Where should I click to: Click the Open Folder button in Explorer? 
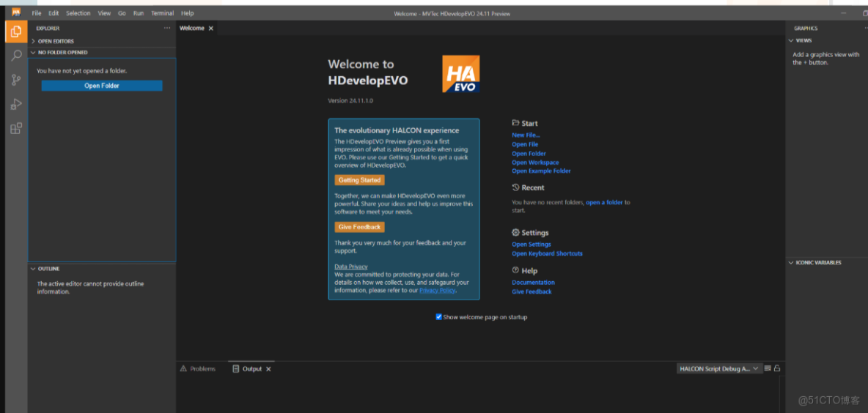102,86
